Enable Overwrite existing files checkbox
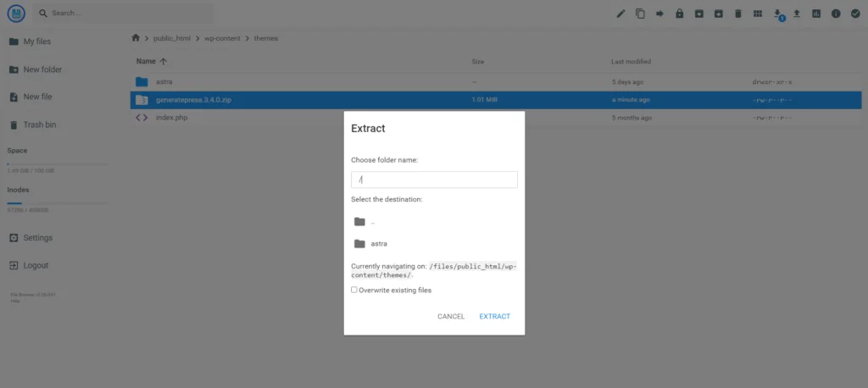 click(354, 290)
